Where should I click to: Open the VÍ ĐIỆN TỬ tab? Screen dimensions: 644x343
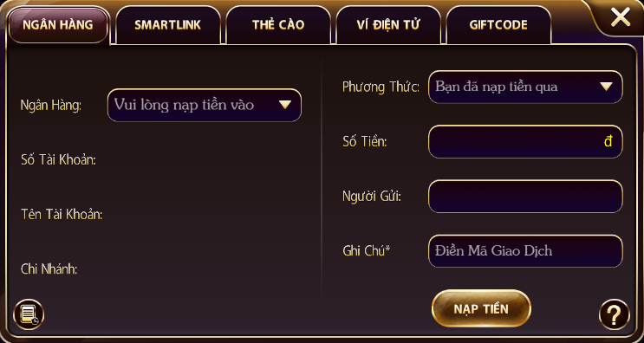[388, 24]
